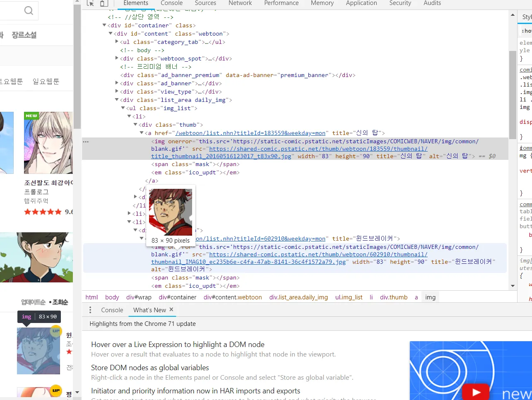
Task: Select div#container in the breadcrumb
Action: (x=177, y=297)
